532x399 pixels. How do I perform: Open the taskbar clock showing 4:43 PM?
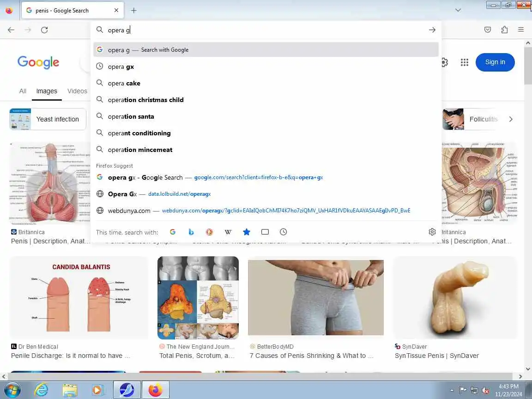pyautogui.click(x=508, y=390)
